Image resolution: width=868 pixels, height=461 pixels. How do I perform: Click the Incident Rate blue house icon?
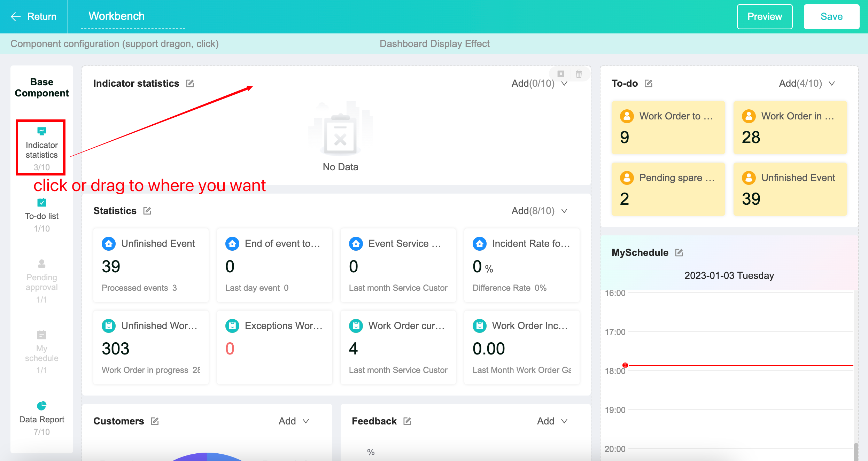coord(480,243)
